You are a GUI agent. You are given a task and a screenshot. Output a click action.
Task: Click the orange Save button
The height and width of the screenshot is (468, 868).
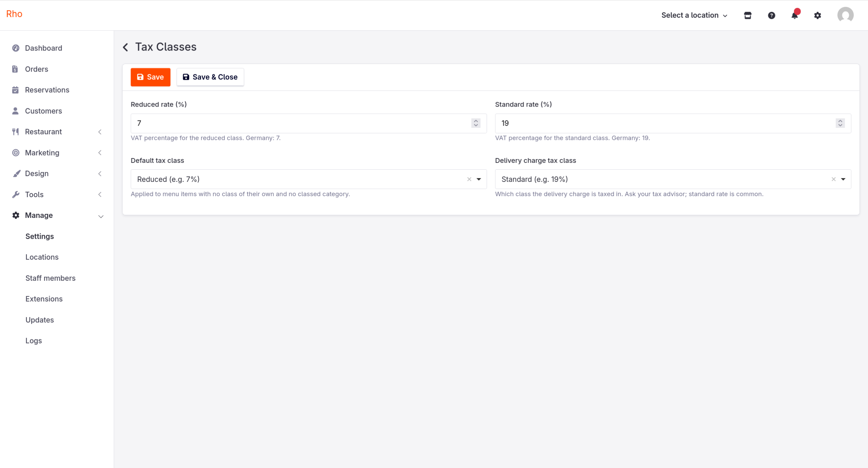tap(151, 77)
